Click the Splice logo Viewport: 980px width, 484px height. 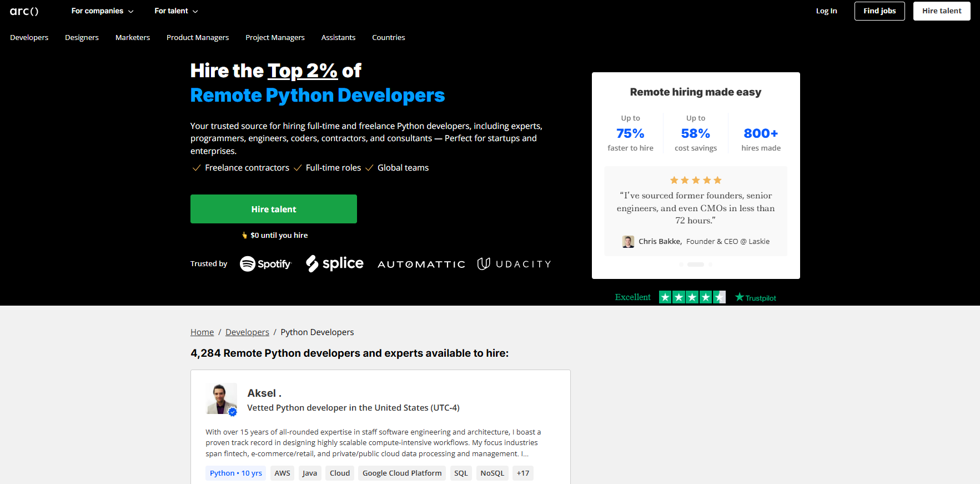(335, 263)
